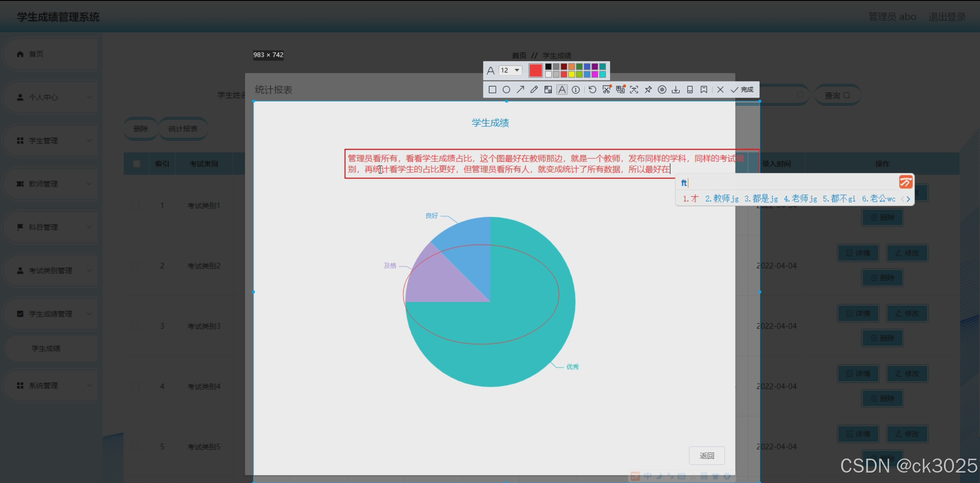The width and height of the screenshot is (980, 483).
Task: Pick the pencil freehand tool
Action: coord(534,90)
